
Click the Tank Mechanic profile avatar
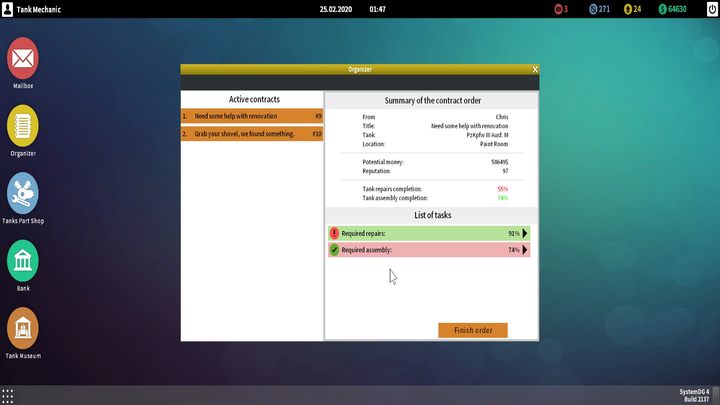coord(8,9)
